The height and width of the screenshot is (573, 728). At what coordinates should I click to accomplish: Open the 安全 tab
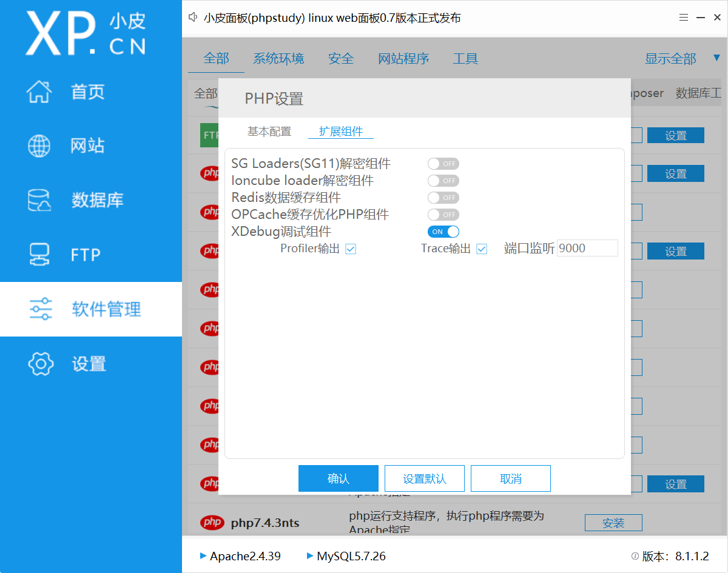pyautogui.click(x=341, y=58)
